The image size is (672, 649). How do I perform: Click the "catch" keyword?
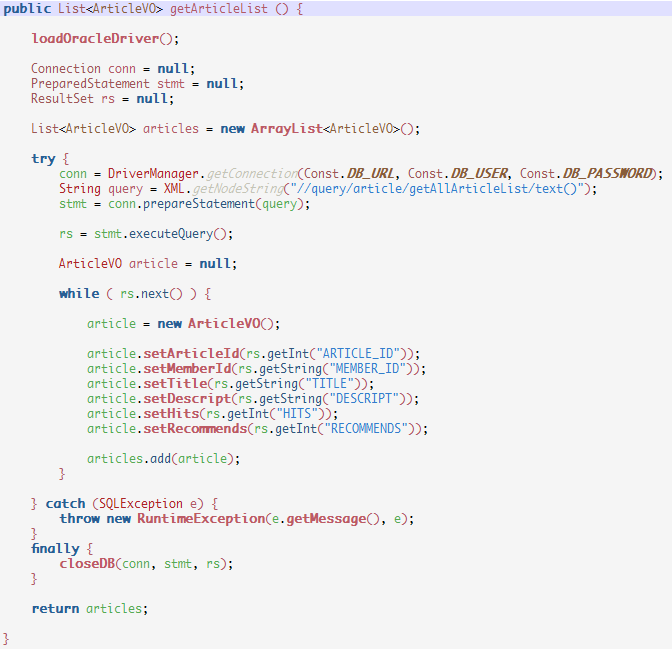(66, 504)
